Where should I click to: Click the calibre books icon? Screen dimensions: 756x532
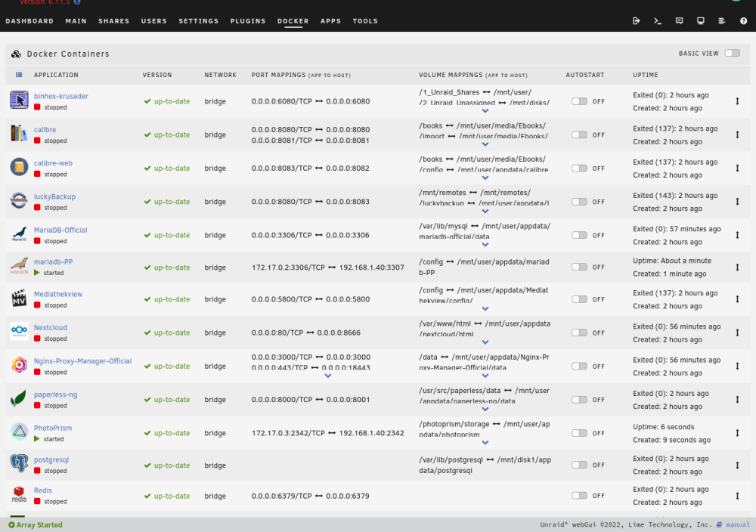tap(20, 134)
